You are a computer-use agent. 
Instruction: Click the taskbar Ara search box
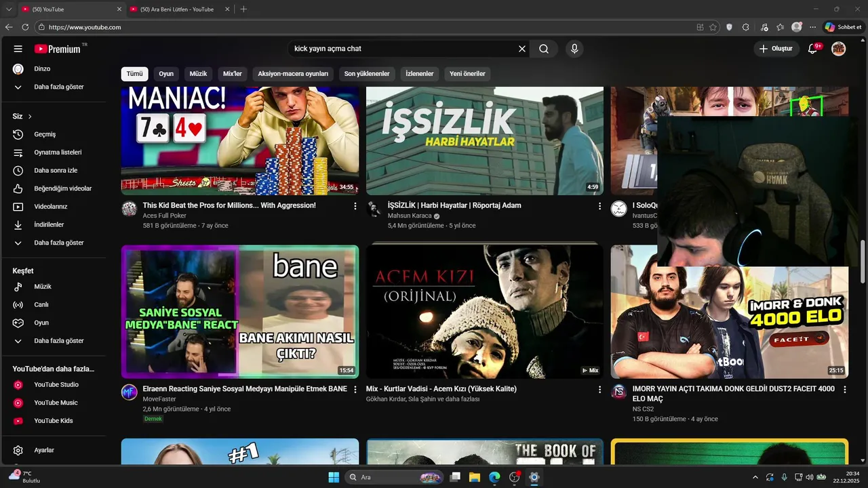395,477
